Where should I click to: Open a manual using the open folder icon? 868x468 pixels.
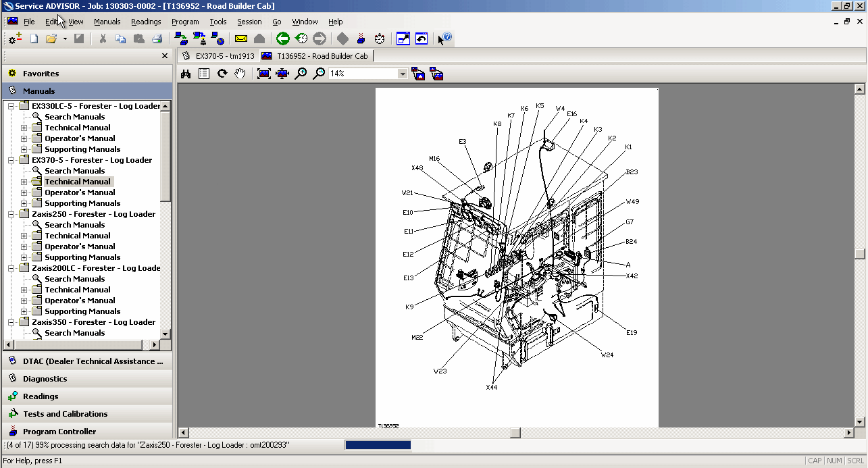52,38
